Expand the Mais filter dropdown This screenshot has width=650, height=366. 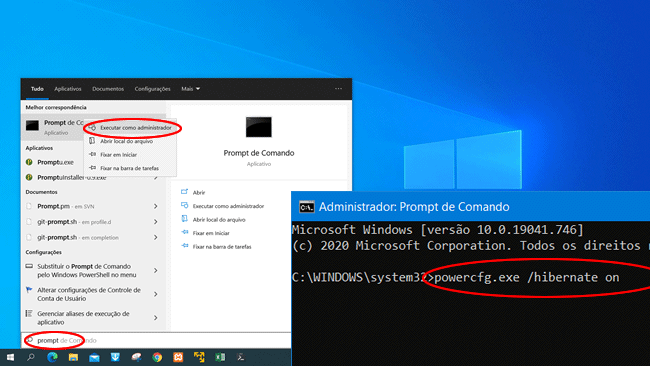(190, 89)
